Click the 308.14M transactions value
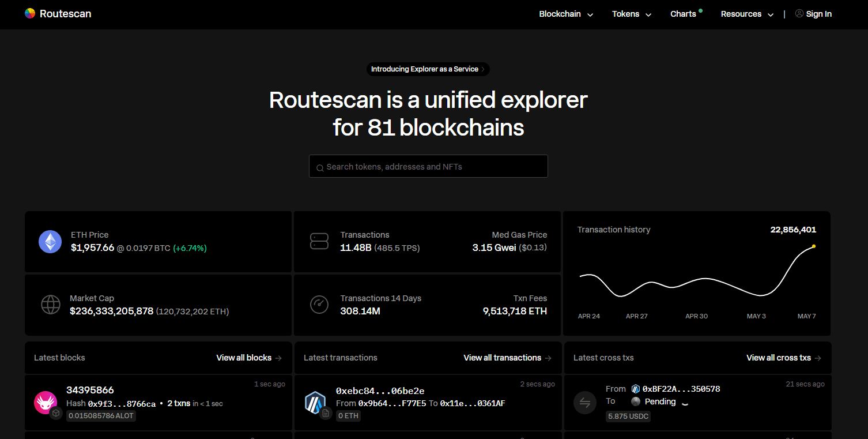868x439 pixels. click(x=360, y=311)
